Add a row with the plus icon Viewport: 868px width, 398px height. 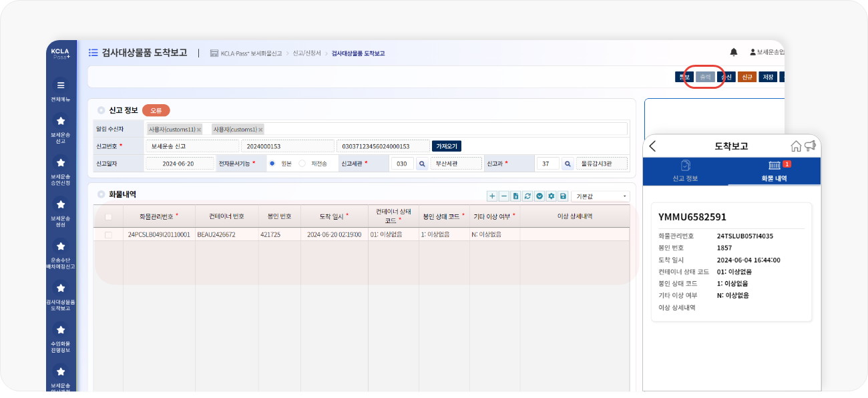point(492,196)
